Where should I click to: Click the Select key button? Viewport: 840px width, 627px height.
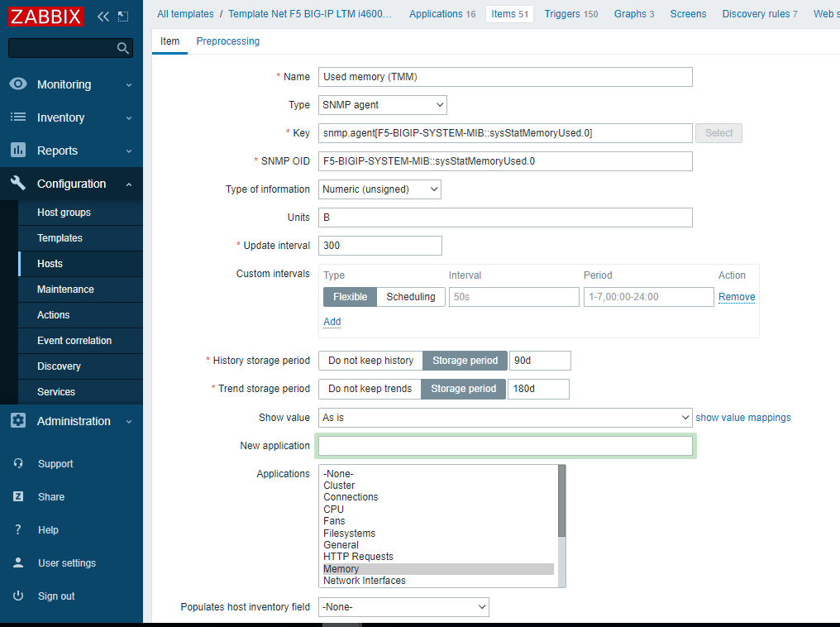(x=718, y=133)
